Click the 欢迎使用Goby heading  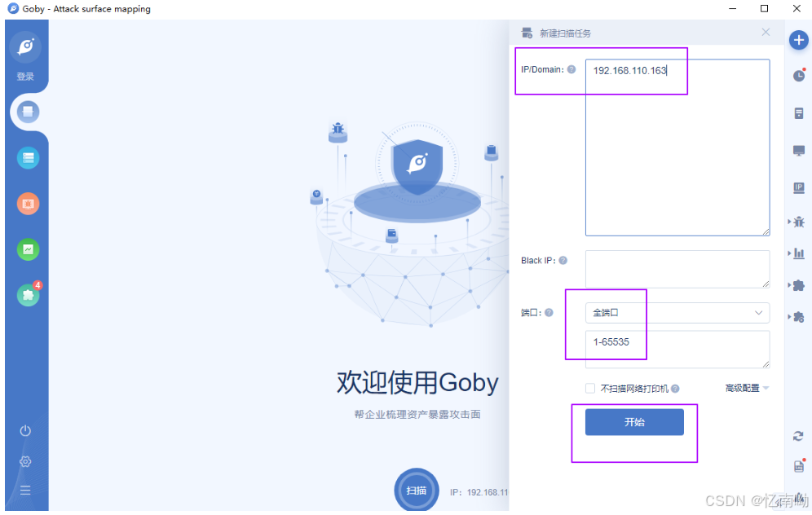(x=417, y=382)
